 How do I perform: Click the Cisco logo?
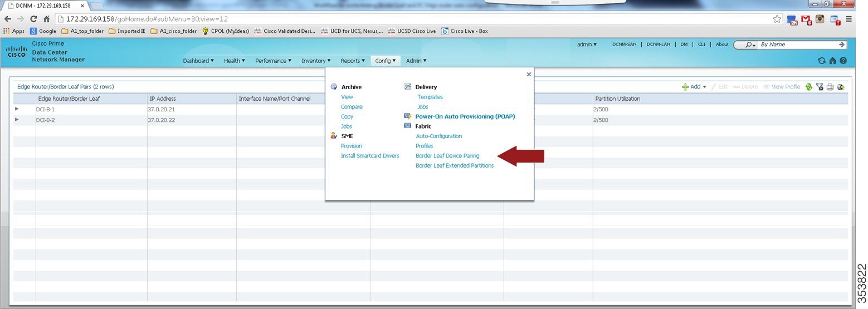coord(16,51)
